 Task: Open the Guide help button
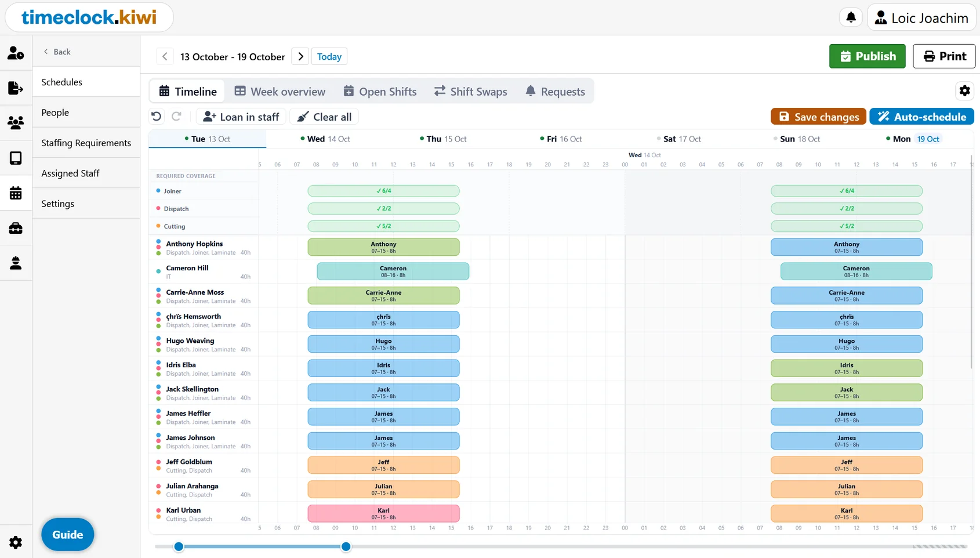pyautogui.click(x=67, y=534)
